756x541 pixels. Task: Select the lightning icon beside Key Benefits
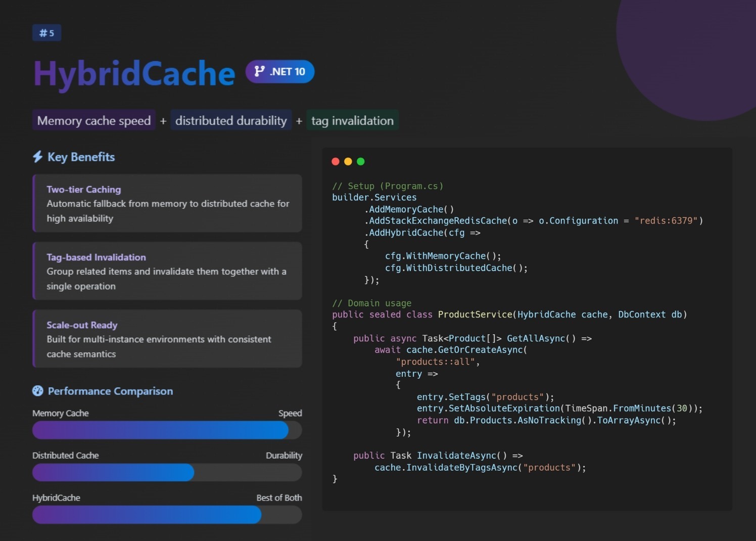pyautogui.click(x=37, y=157)
